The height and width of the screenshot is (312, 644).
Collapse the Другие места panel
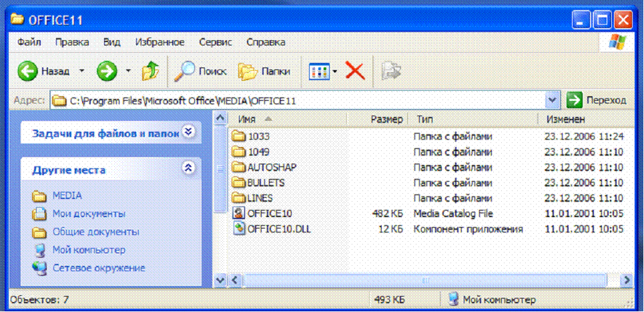click(x=188, y=168)
